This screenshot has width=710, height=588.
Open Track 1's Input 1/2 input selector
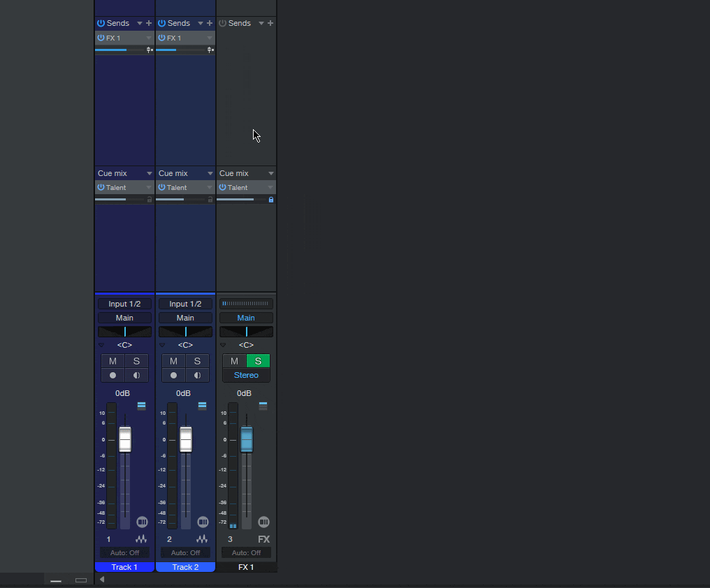(124, 304)
